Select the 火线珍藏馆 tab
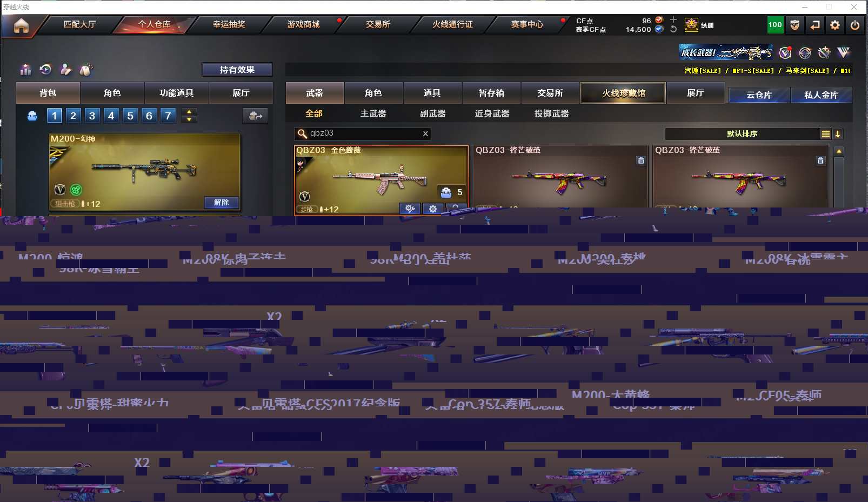Screen dimensions: 868x502 623,93
